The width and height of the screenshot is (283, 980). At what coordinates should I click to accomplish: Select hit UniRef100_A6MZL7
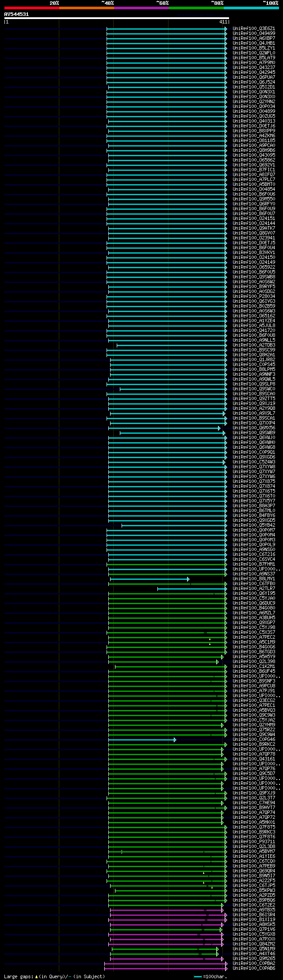coord(254,613)
